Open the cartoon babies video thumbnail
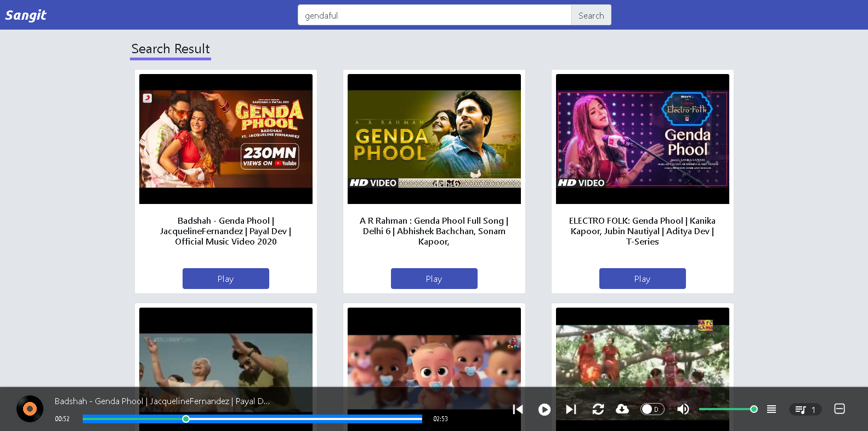The image size is (868, 431). (x=434, y=347)
